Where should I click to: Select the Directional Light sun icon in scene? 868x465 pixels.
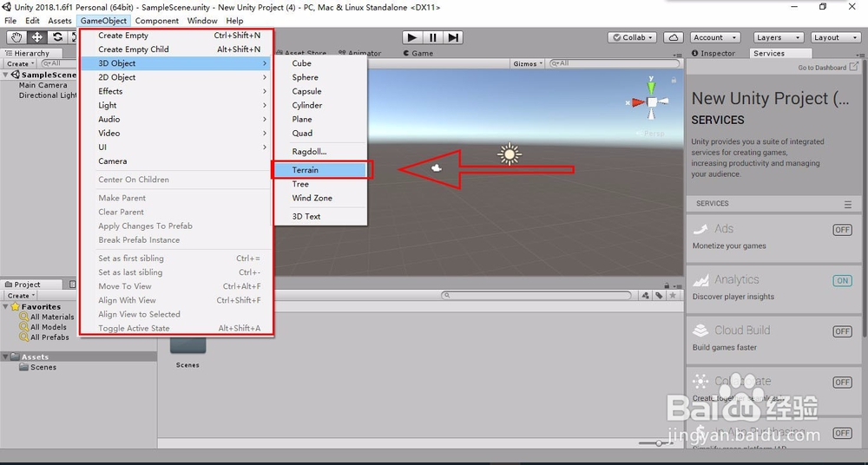[510, 154]
